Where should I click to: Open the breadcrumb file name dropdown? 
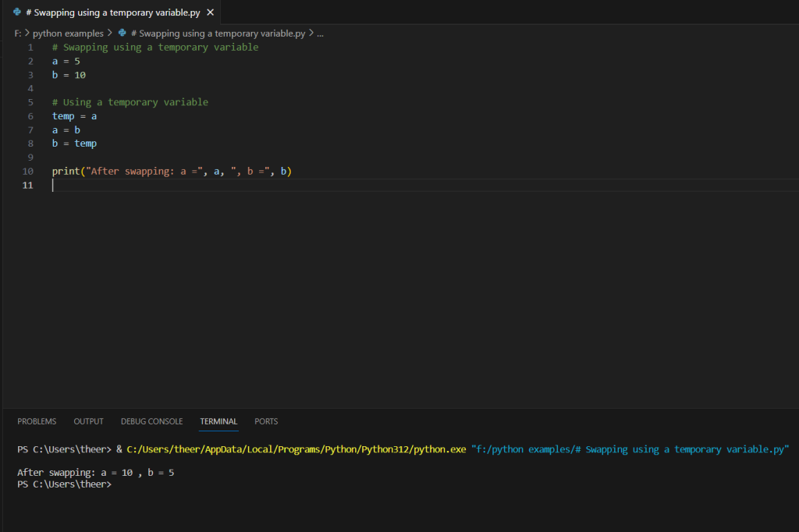[218, 34]
